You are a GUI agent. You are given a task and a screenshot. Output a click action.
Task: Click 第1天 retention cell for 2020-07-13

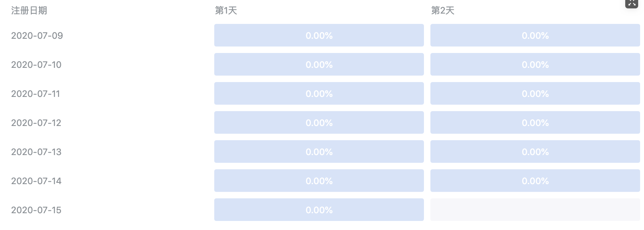coord(319,152)
